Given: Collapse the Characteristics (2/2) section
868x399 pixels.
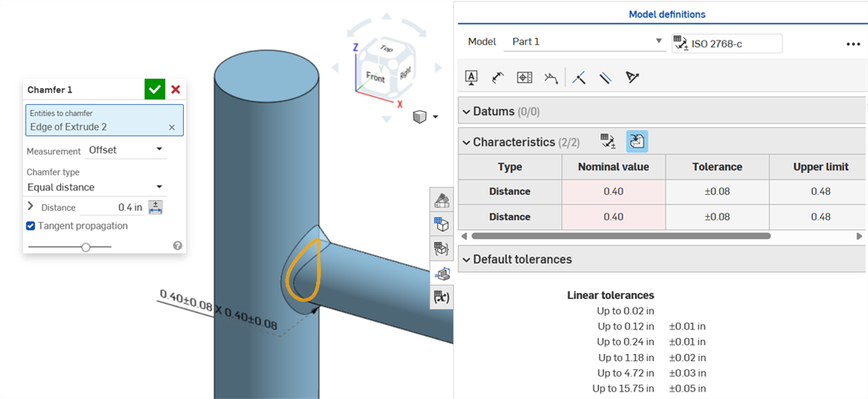Looking at the screenshot, I should tap(466, 142).
